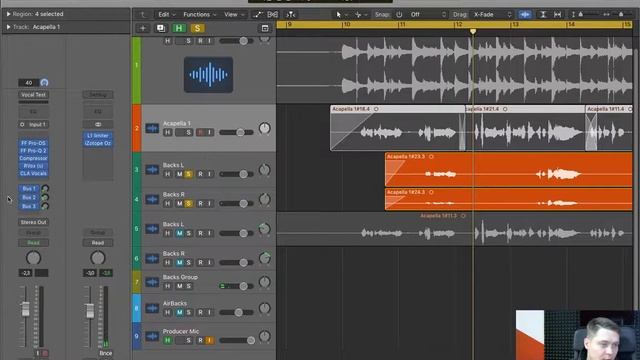Click the Backs R track 4 icon

coord(152,199)
